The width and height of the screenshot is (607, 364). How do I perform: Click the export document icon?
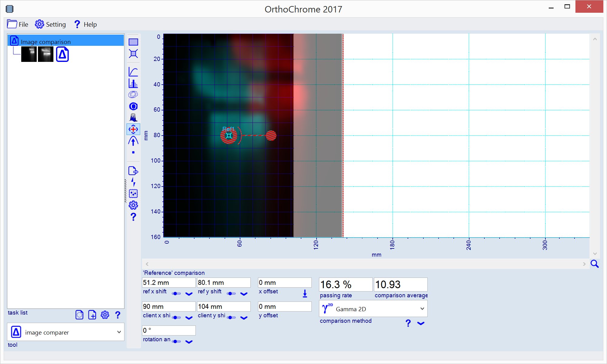pos(133,171)
